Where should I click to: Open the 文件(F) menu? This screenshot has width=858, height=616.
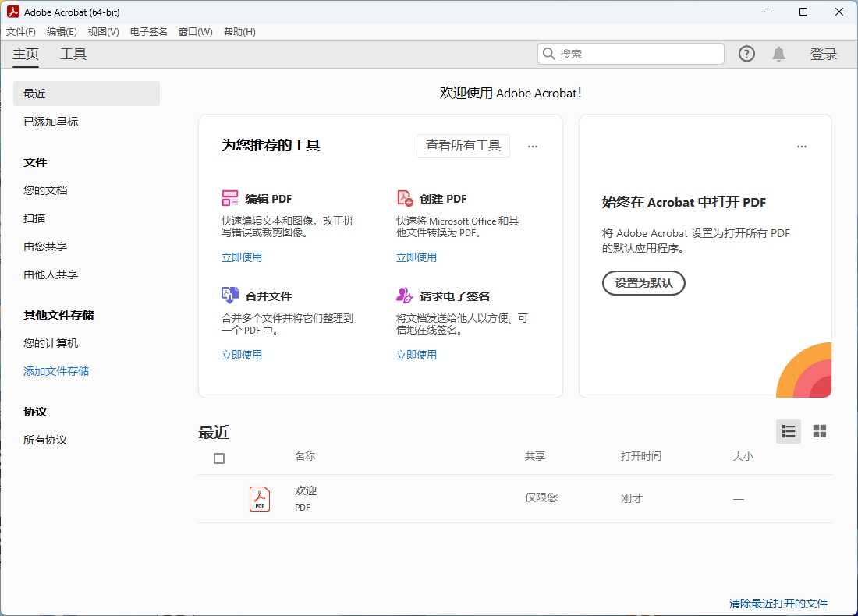(x=20, y=32)
